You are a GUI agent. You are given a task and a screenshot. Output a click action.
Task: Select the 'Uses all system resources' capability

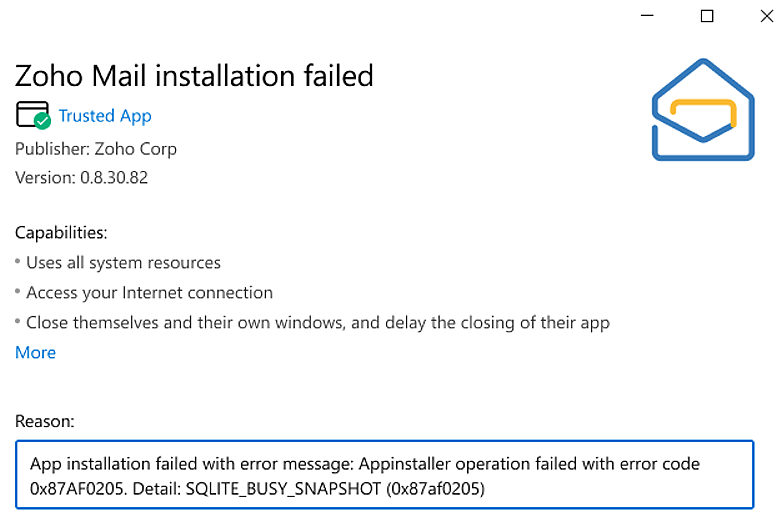click(x=123, y=263)
